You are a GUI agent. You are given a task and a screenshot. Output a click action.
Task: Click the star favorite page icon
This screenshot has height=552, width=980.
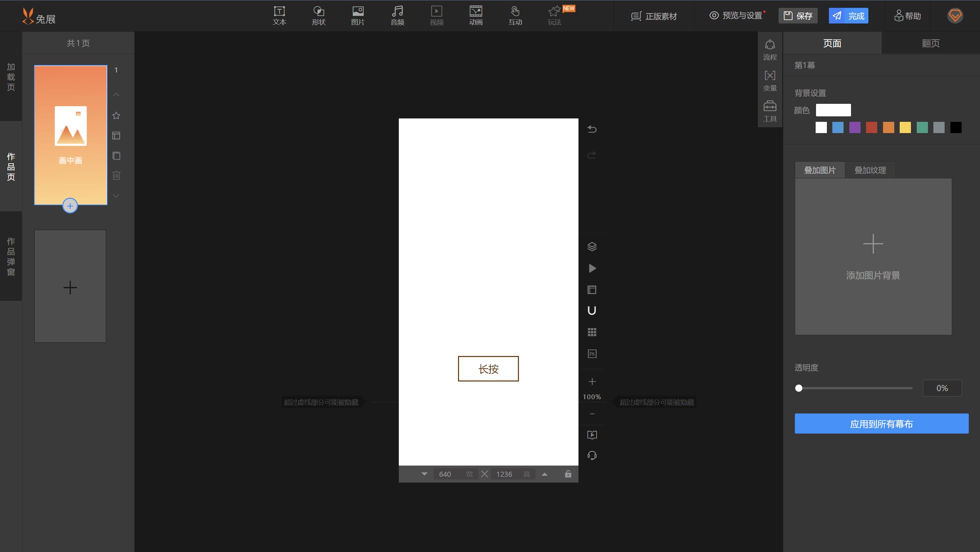pos(116,115)
